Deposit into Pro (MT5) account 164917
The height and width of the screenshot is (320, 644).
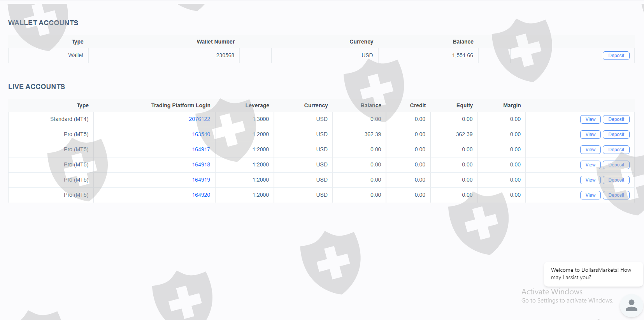[616, 150]
